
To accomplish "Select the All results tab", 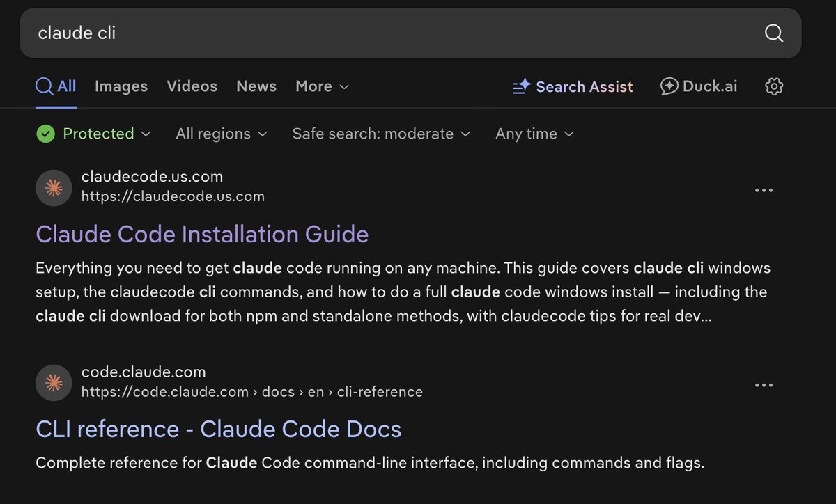I will point(56,86).
